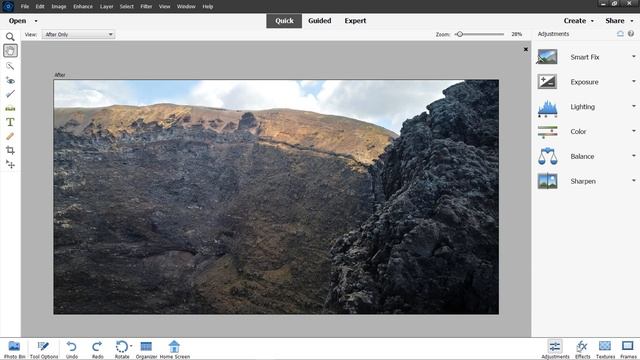Open the View menu

coord(164,7)
